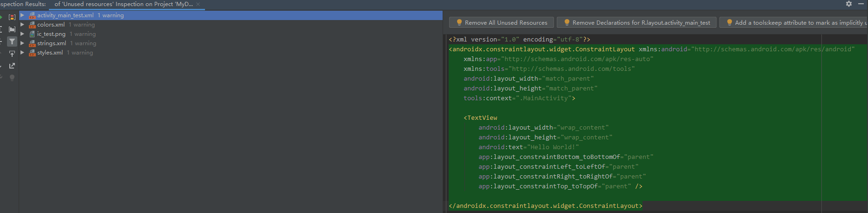The image size is (868, 213).
Task: Select the styles.xml row
Action: (x=231, y=53)
